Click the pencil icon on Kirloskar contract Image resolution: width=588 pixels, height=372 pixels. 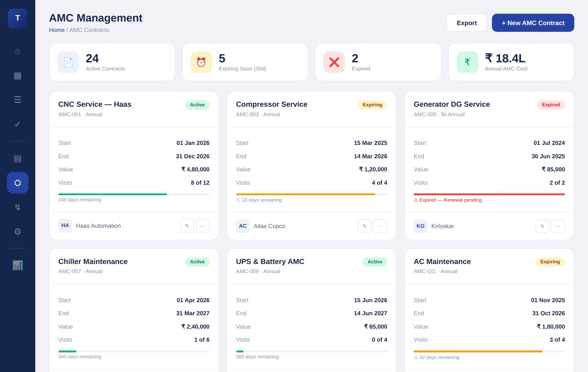click(542, 225)
